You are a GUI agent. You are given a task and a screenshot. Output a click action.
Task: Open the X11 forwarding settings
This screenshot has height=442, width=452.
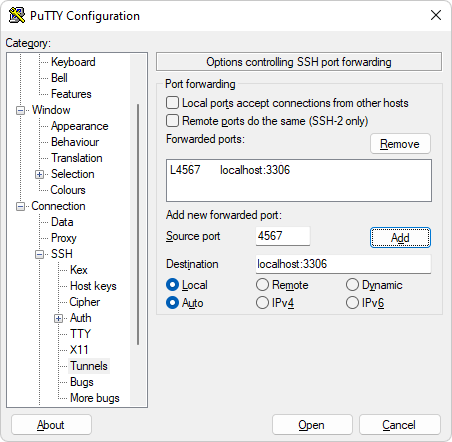(x=79, y=350)
